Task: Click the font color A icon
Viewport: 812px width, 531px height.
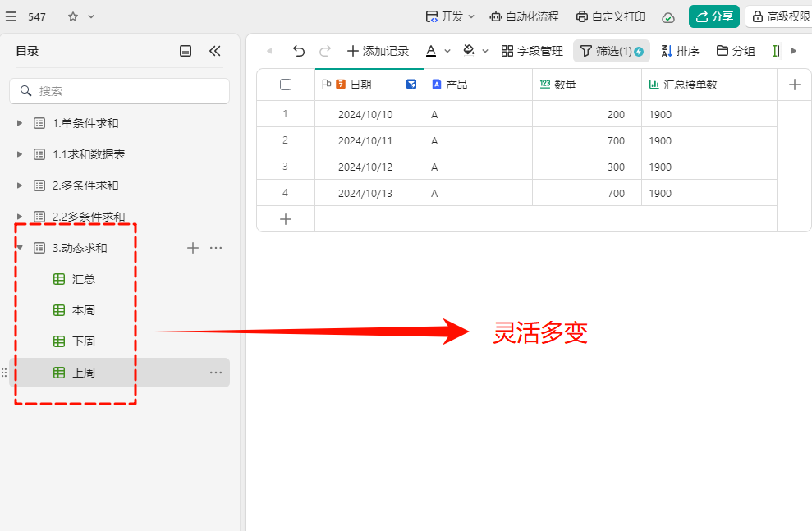Action: pos(431,51)
